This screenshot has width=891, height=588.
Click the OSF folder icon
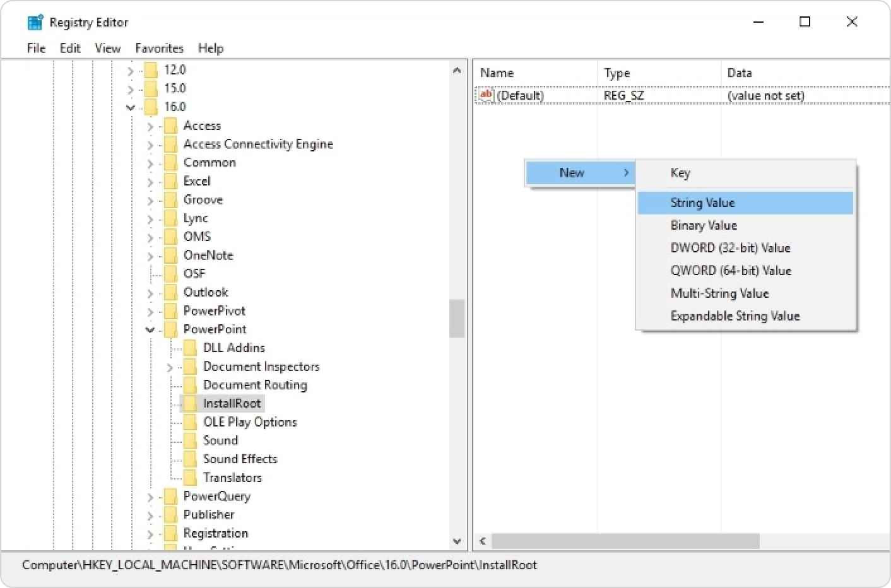click(x=170, y=274)
